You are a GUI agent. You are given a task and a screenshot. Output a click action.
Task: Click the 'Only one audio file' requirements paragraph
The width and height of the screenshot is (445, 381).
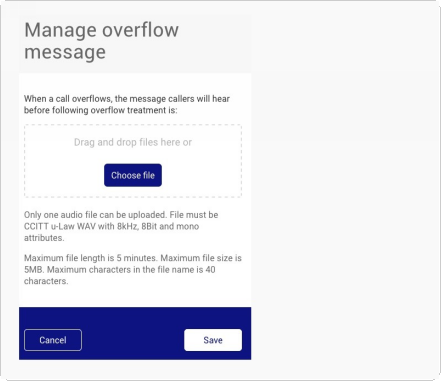[121, 226]
